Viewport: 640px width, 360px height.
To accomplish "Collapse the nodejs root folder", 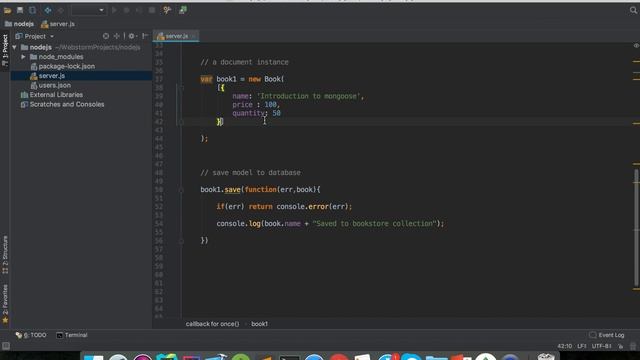I will (15, 47).
